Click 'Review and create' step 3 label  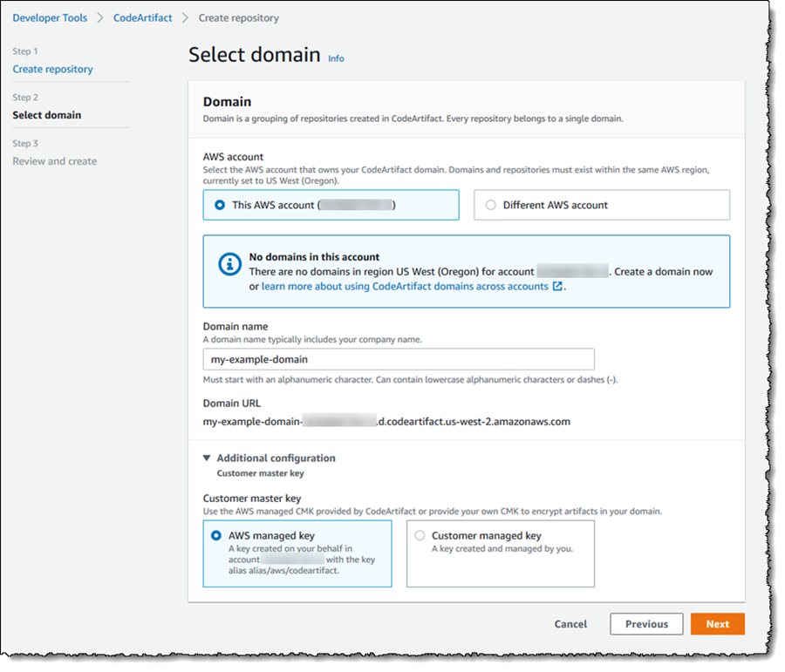tap(55, 161)
